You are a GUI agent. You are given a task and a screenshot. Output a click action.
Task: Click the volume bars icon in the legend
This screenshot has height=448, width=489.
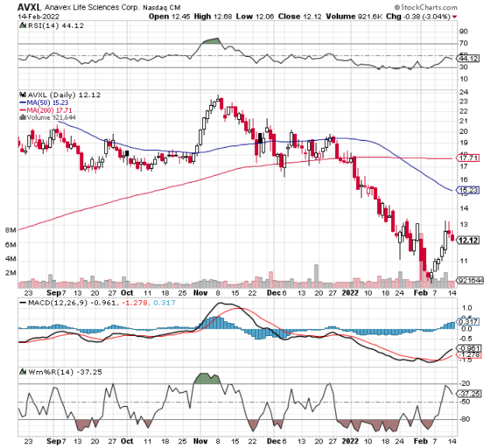coord(23,117)
